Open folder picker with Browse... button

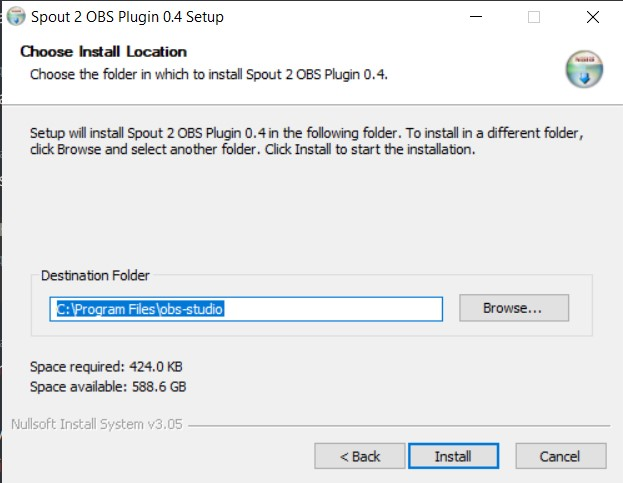pos(514,308)
